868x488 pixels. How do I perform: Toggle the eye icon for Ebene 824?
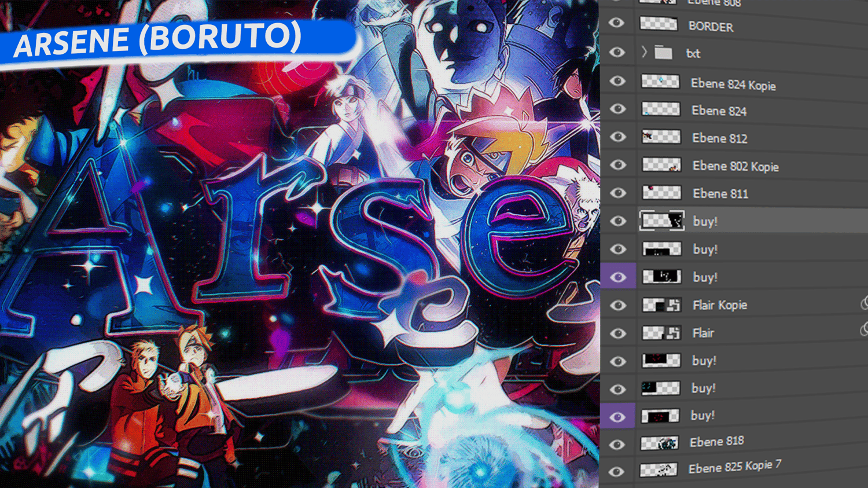pos(617,109)
